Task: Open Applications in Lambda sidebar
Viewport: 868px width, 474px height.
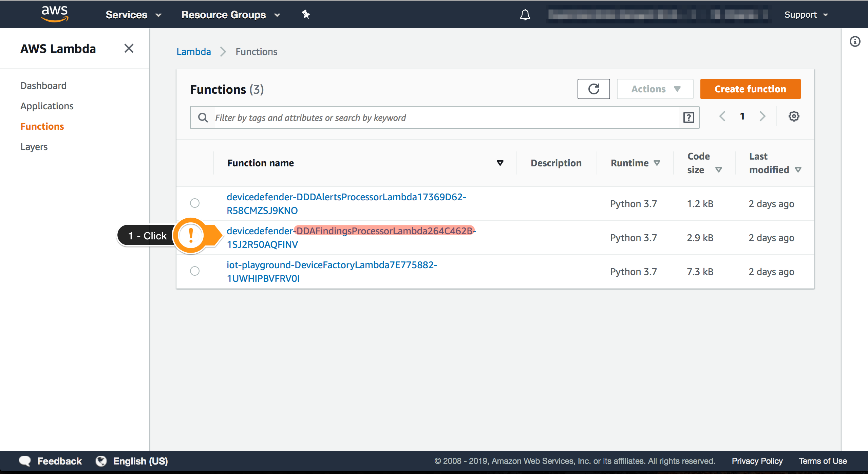Action: (x=47, y=106)
